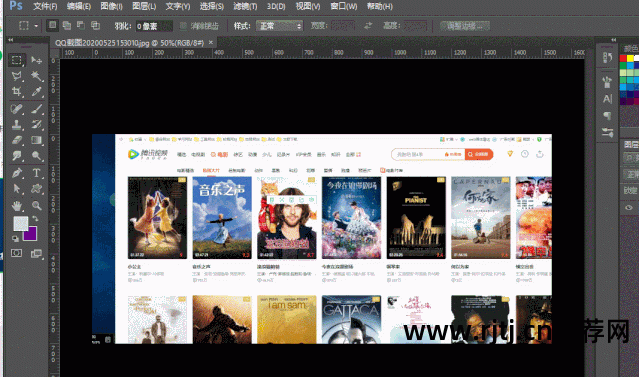The height and width of the screenshot is (377, 639).
Task: Open the Type menu
Action: click(x=178, y=7)
